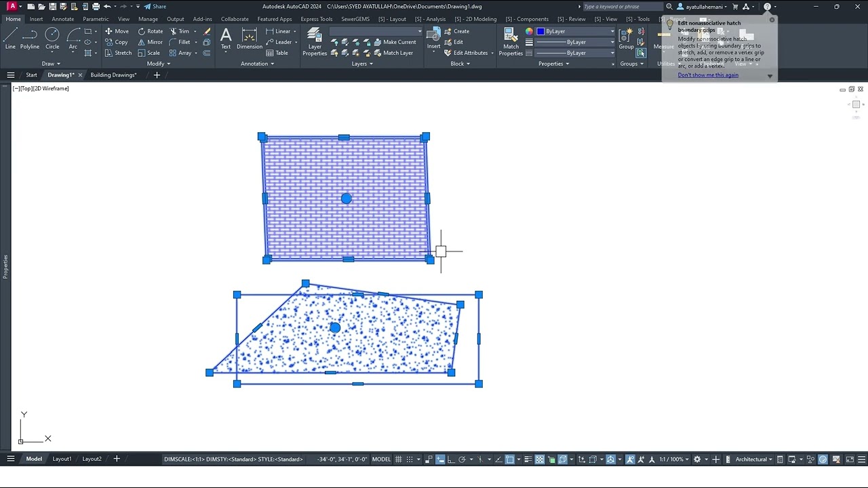Viewport: 868px width, 488px height.
Task: Click the Undo arrow
Action: point(107,6)
